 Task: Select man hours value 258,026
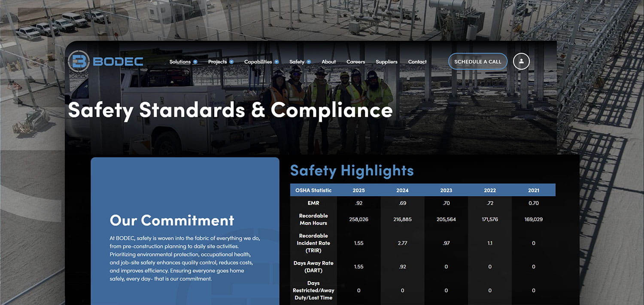coord(359,220)
